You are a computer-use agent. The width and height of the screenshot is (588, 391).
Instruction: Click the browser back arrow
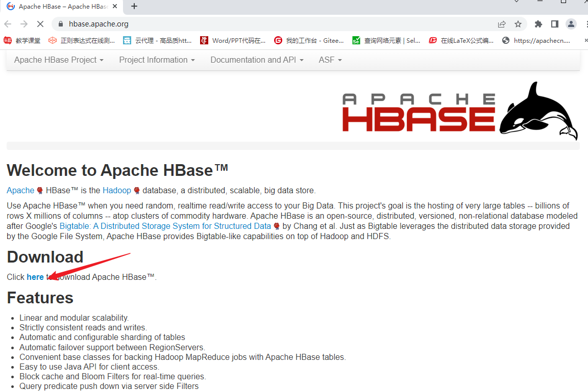(8, 24)
